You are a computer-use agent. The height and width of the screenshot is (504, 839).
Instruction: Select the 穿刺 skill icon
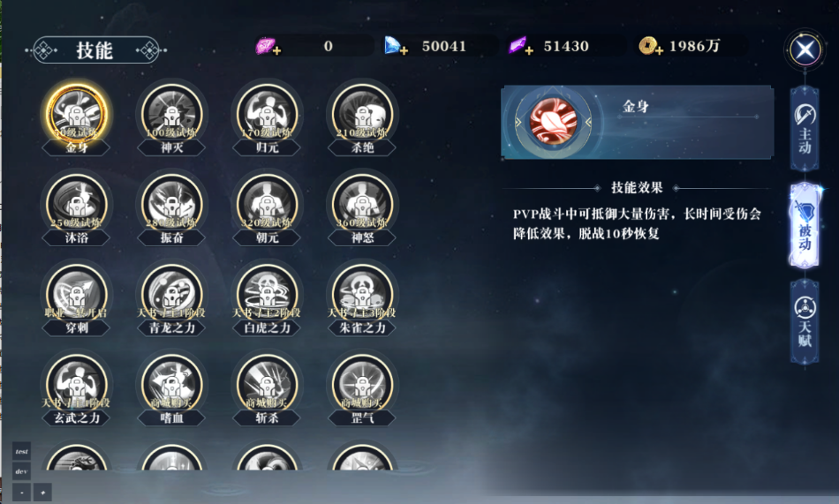pyautogui.click(x=77, y=294)
